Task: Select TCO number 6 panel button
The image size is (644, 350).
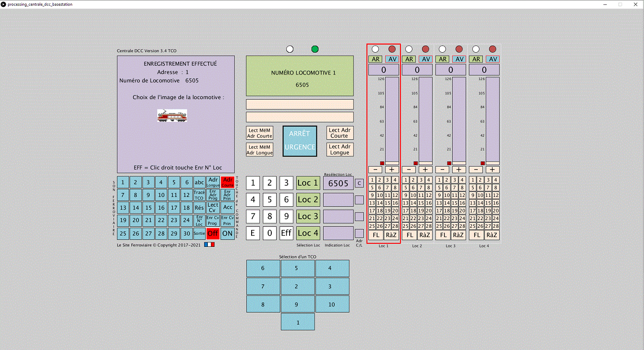Action: [263, 268]
